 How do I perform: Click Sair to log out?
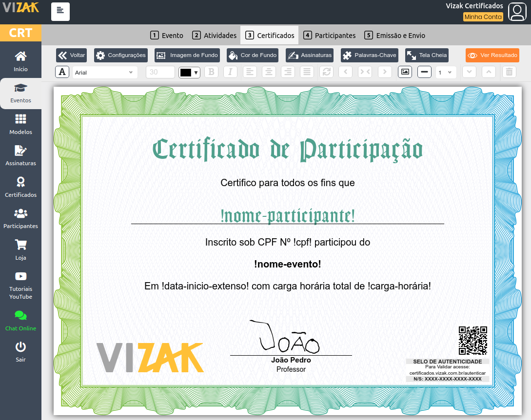click(x=20, y=352)
